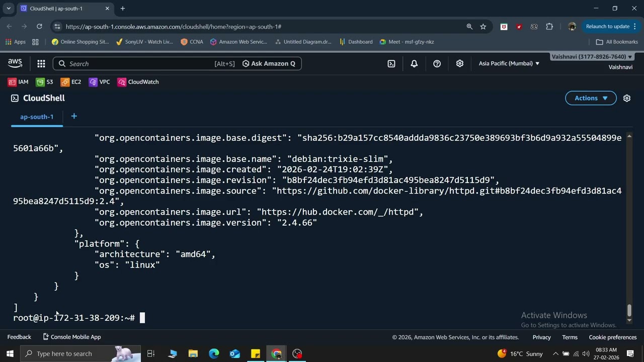Image resolution: width=644 pixels, height=362 pixels.
Task: Open All Bookmarks folder
Action: point(617,42)
